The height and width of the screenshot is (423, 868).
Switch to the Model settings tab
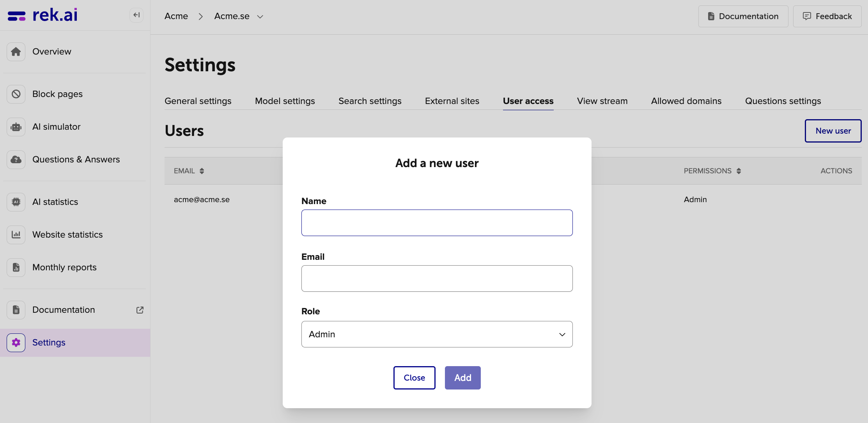tap(285, 100)
